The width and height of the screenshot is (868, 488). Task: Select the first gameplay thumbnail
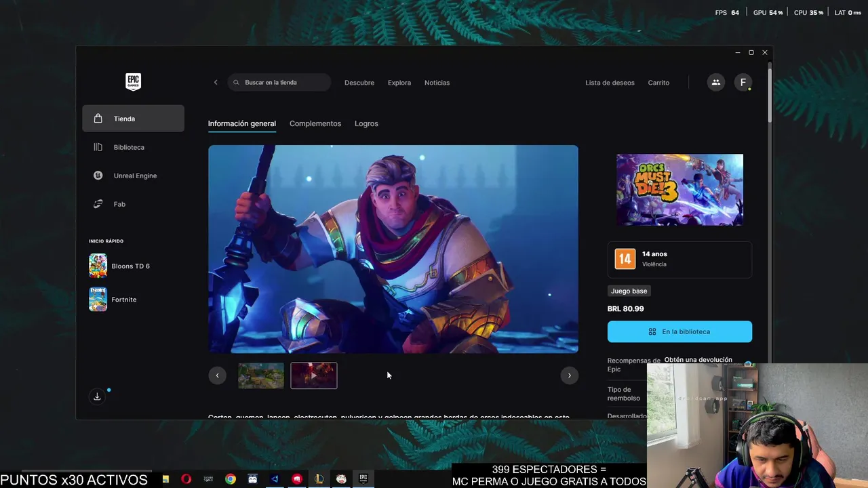pos(261,375)
